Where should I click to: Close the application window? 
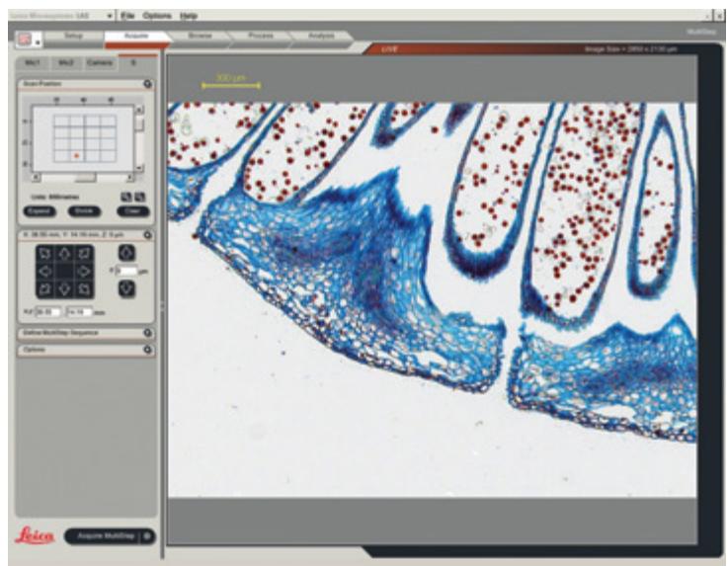point(719,16)
